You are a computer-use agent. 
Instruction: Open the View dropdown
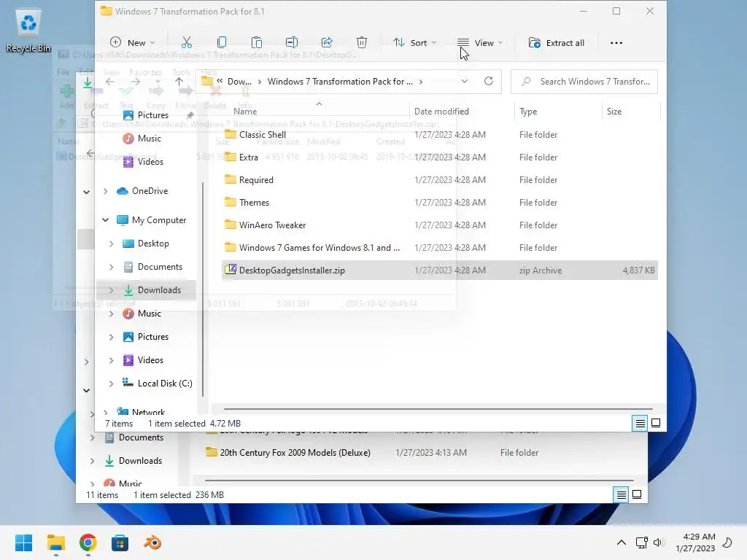pyautogui.click(x=480, y=43)
